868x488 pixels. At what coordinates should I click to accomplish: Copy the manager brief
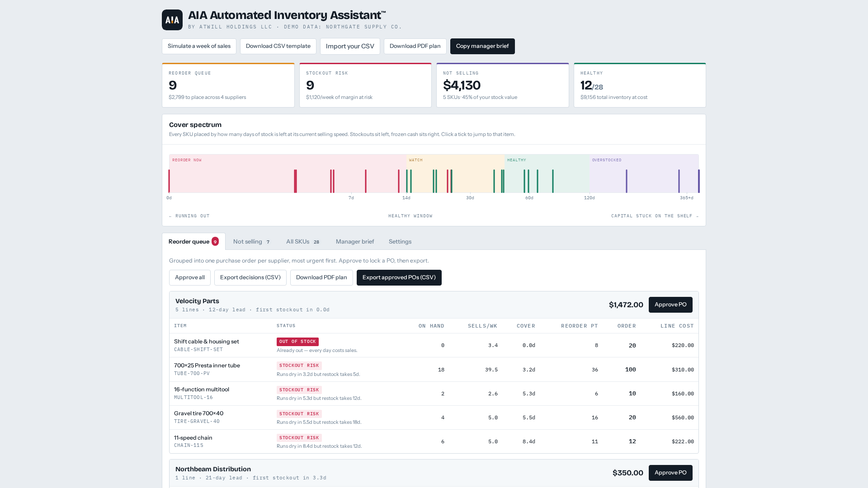482,46
